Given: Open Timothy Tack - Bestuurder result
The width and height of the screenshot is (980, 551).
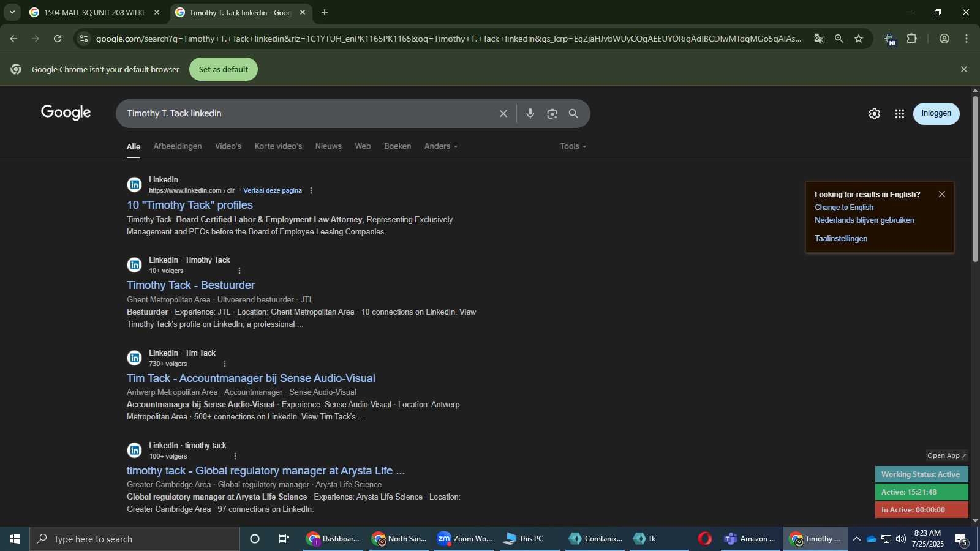Looking at the screenshot, I should (x=190, y=285).
